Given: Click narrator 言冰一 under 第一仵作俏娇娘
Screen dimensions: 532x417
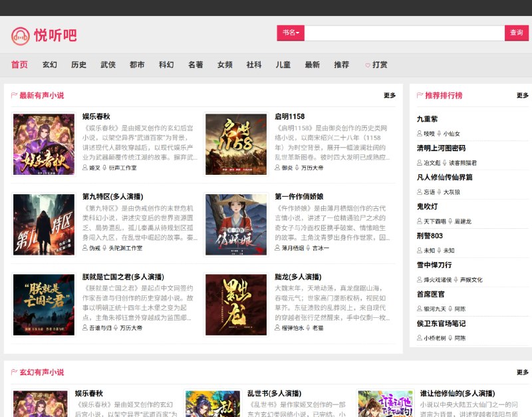Looking at the screenshot, I should (321, 248).
